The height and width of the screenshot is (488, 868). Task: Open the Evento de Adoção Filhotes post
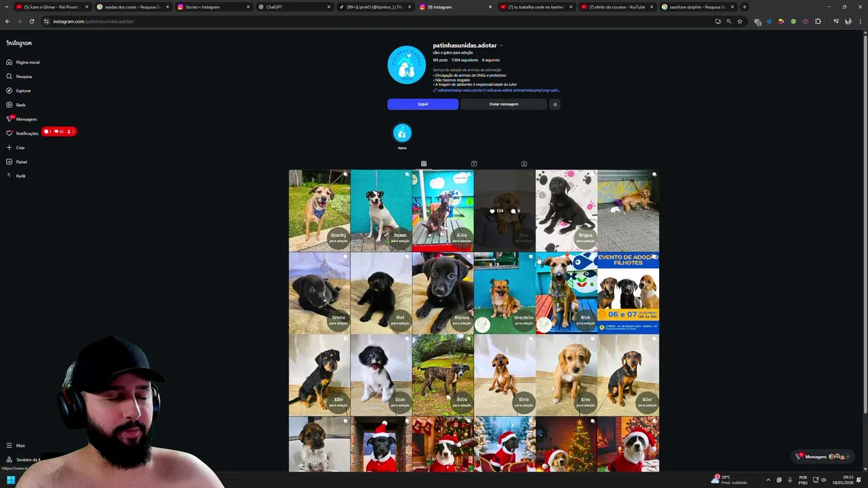pos(628,293)
